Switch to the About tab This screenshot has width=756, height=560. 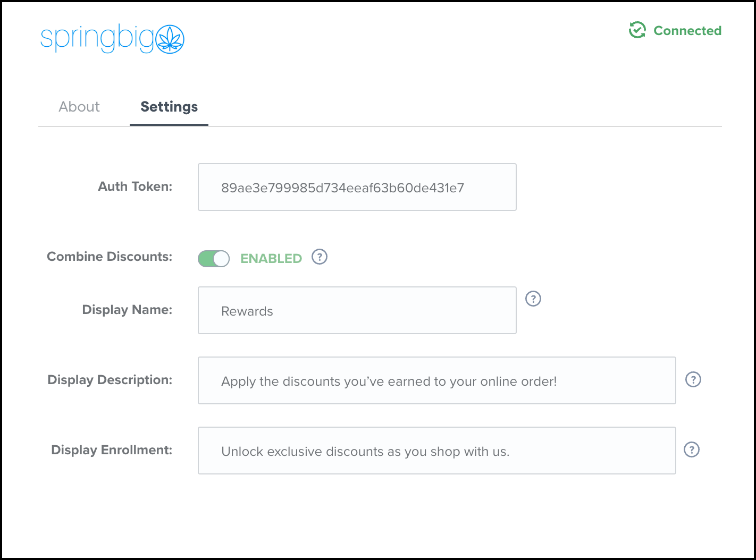[79, 107]
